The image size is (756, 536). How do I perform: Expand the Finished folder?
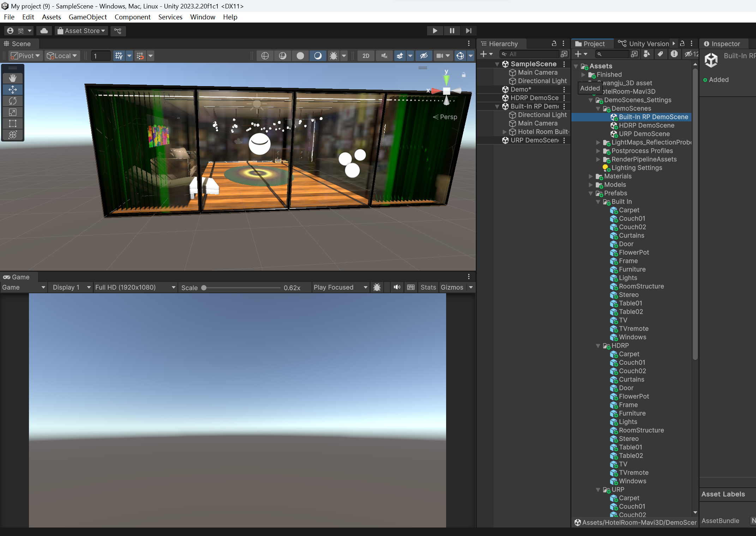tap(583, 75)
